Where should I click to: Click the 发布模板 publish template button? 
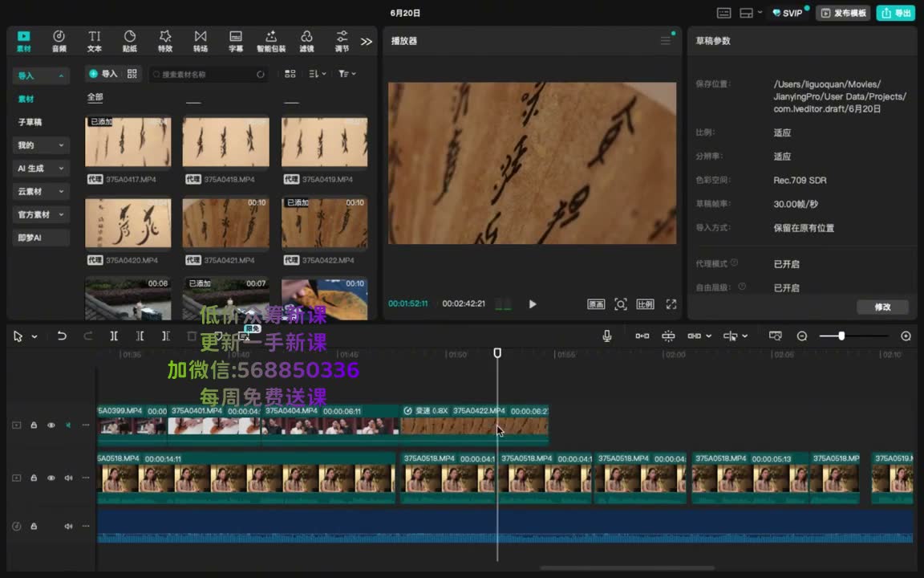(x=843, y=13)
